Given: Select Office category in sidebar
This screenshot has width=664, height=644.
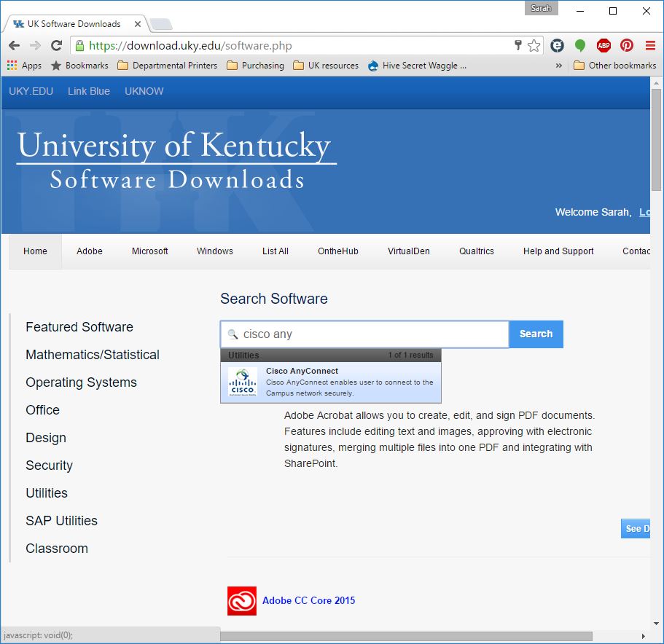Looking at the screenshot, I should [42, 410].
